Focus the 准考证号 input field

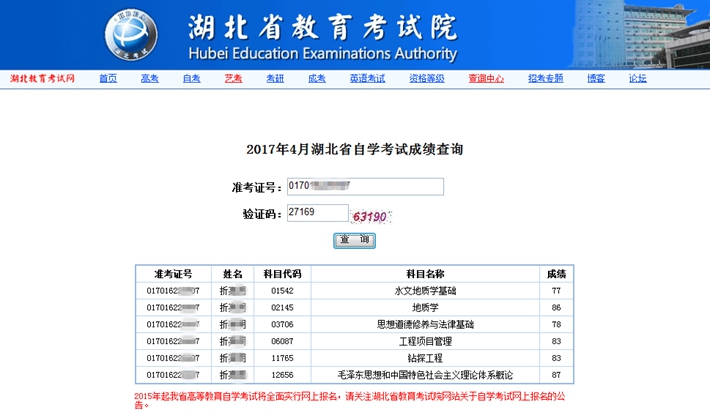tap(364, 186)
